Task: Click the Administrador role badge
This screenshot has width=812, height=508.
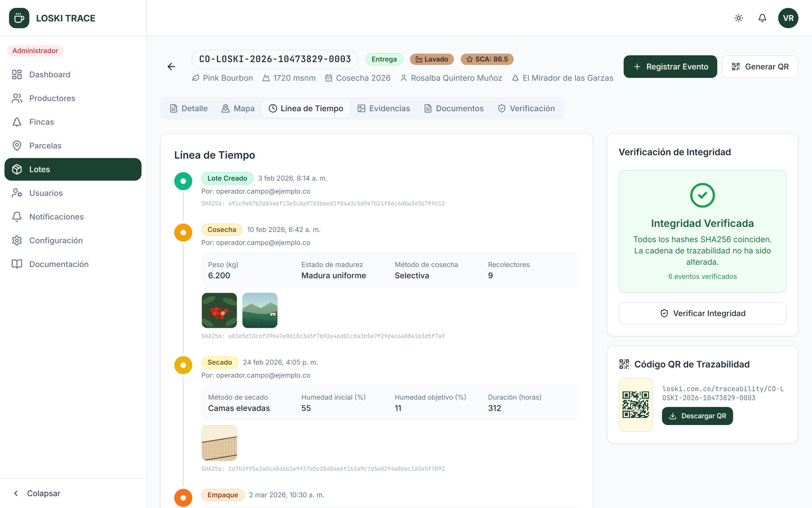Action: coord(35,50)
